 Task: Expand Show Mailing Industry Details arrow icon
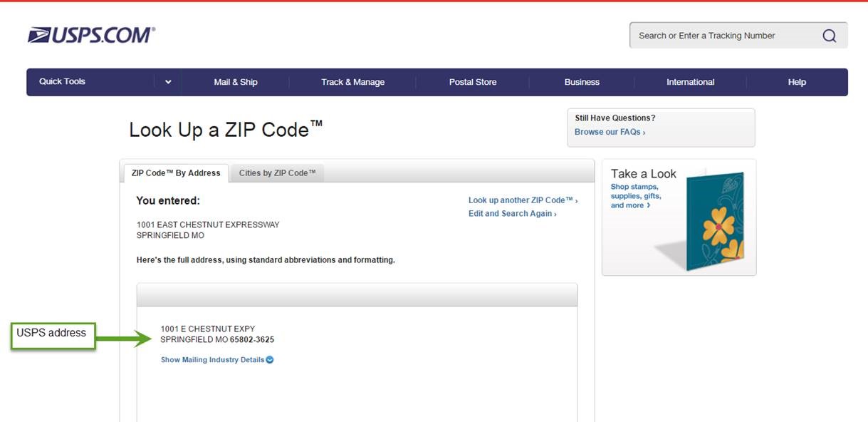tap(270, 360)
